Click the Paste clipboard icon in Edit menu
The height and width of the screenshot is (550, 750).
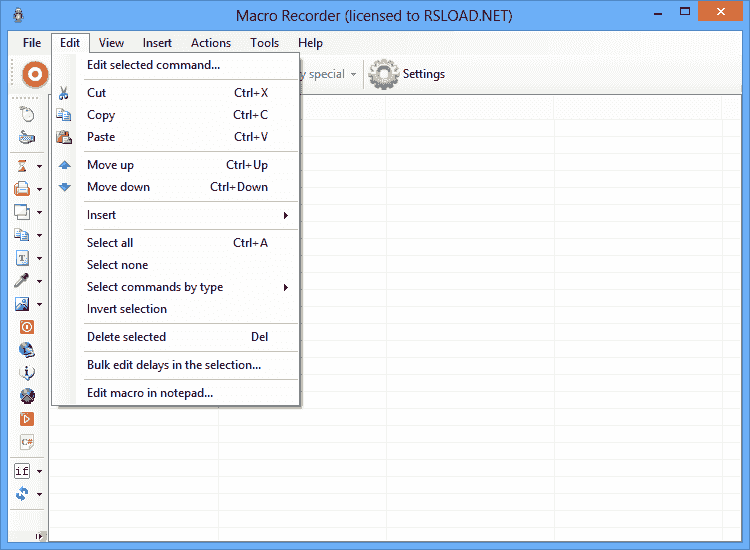coord(64,137)
